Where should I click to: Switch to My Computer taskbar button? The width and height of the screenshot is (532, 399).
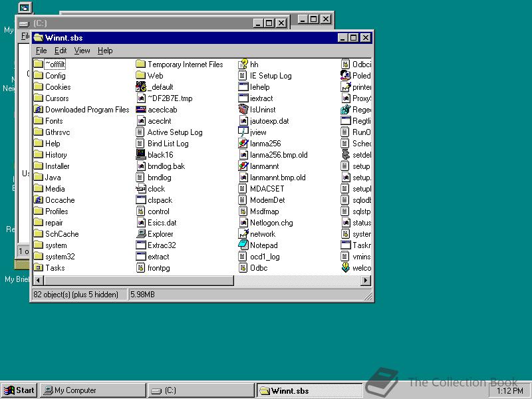point(93,390)
